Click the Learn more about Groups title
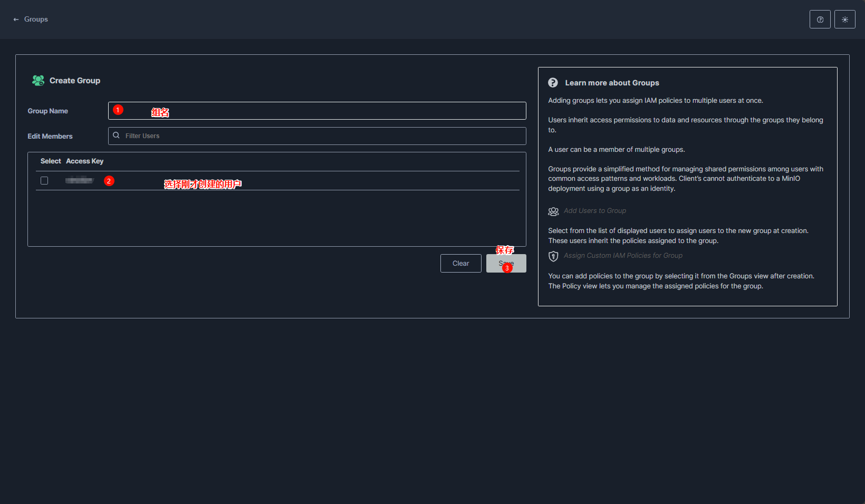The height and width of the screenshot is (504, 865). click(x=612, y=83)
